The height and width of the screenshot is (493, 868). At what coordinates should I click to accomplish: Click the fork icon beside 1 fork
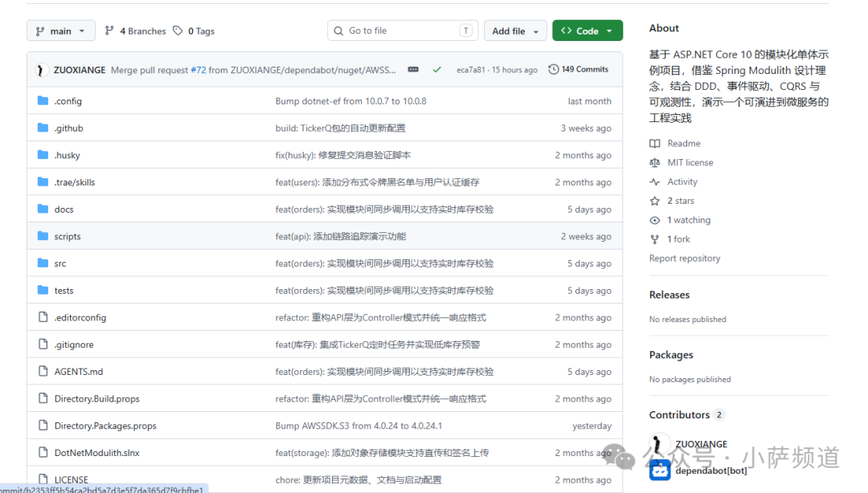[655, 239]
